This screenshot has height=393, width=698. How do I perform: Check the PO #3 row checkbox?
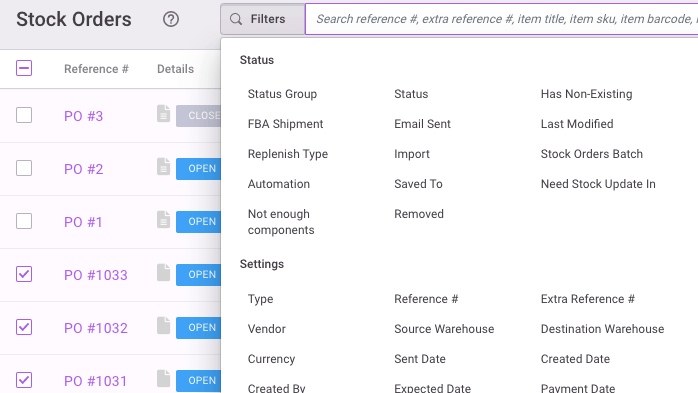24,115
